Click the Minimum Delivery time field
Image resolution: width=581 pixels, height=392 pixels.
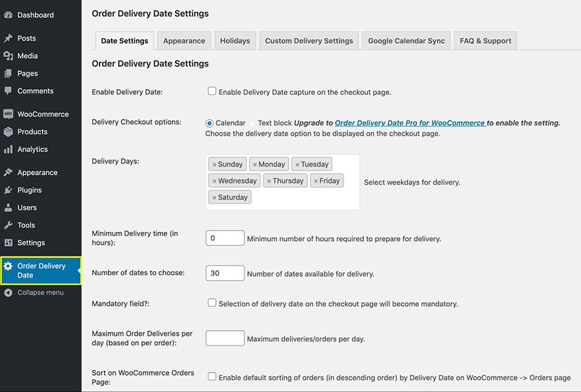pyautogui.click(x=225, y=238)
